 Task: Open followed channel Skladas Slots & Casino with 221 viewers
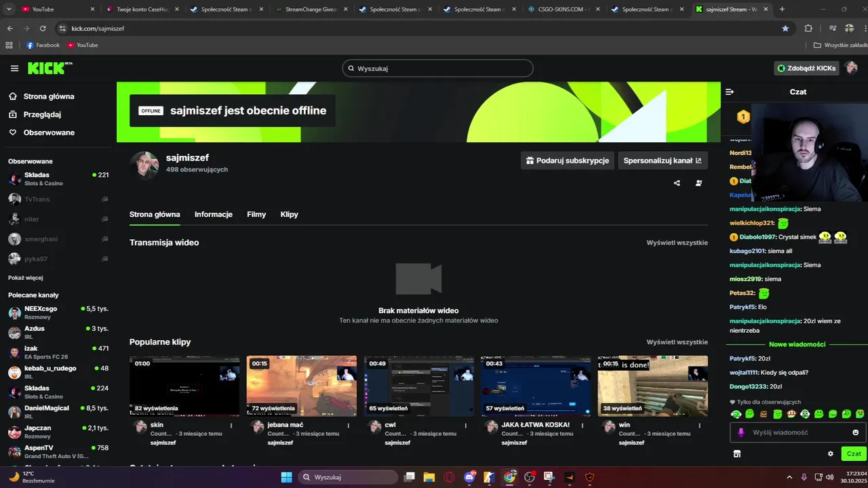58,179
